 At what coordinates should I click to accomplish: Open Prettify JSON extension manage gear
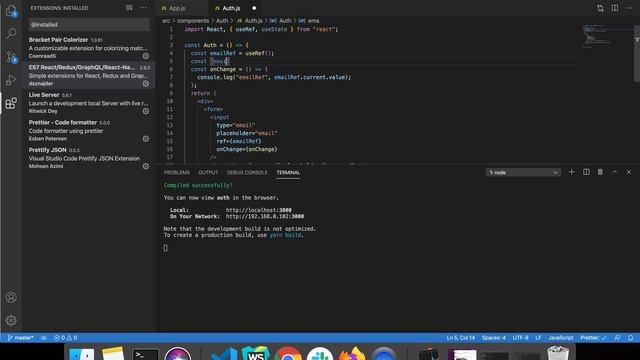146,166
